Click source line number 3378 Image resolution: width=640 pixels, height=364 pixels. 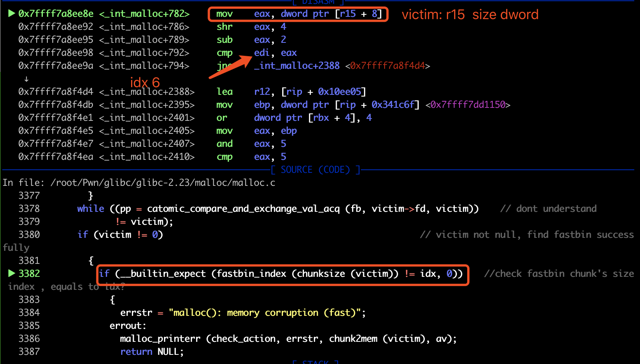coord(29,209)
